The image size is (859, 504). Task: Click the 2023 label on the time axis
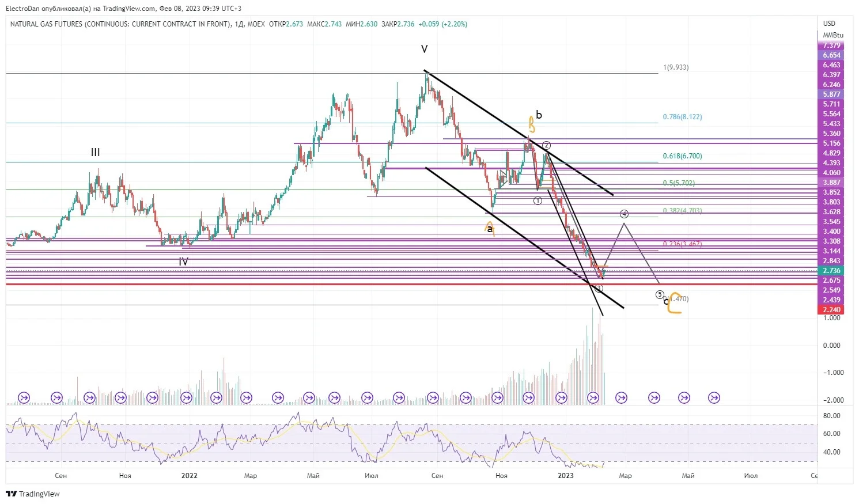click(x=566, y=476)
